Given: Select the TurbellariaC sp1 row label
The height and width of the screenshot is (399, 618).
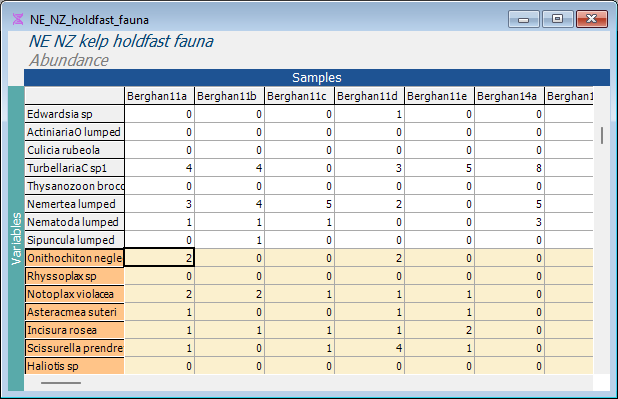Looking at the screenshot, I should [74, 168].
